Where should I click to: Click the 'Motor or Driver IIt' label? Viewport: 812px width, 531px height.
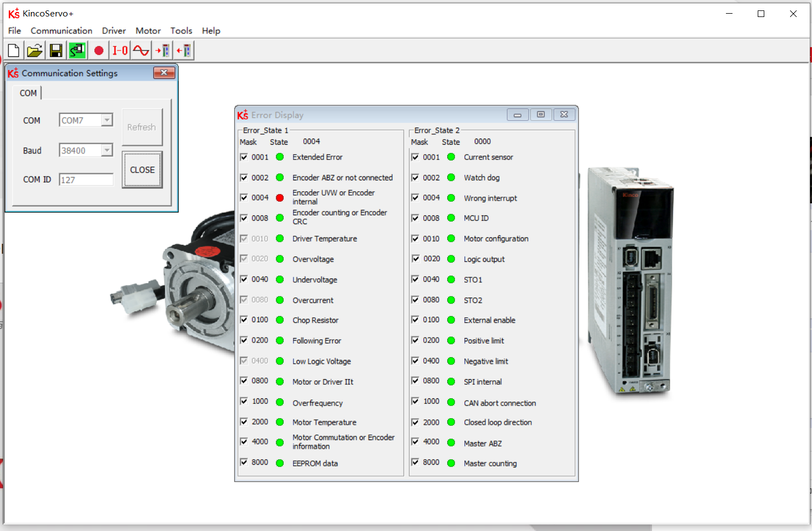pos(323,382)
